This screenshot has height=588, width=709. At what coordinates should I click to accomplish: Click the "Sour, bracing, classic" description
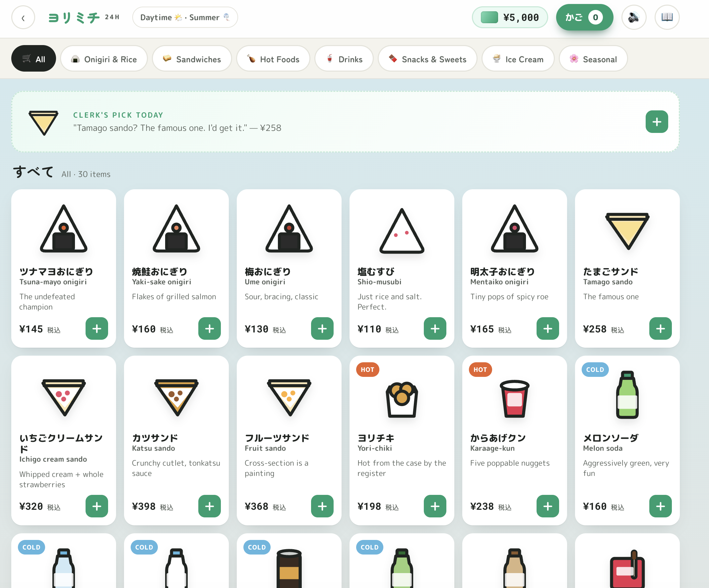click(282, 297)
